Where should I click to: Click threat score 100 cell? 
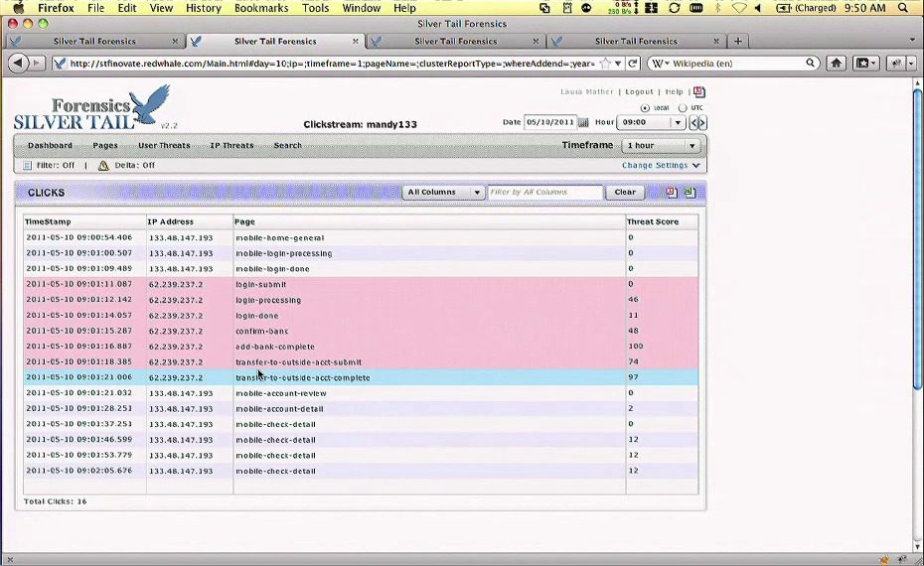point(661,347)
